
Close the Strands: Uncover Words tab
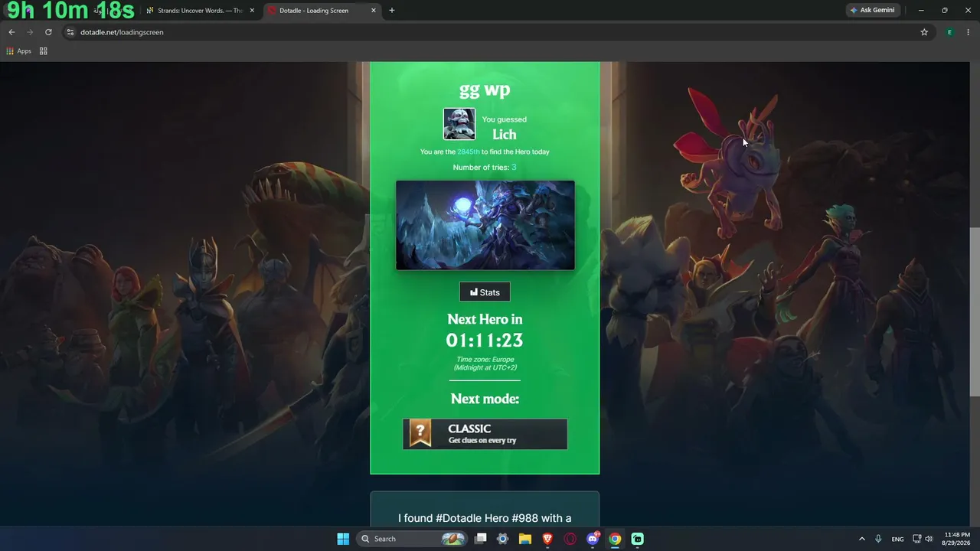coord(252,11)
